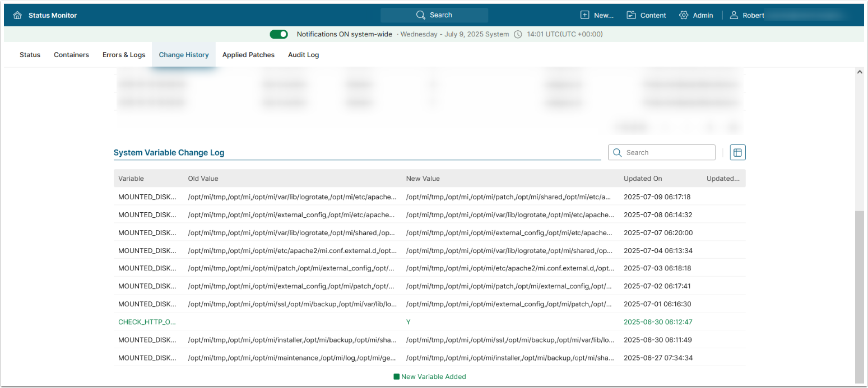Image resolution: width=868 pixels, height=388 pixels.
Task: Open the column layout icon beside change log search
Action: tap(737, 152)
